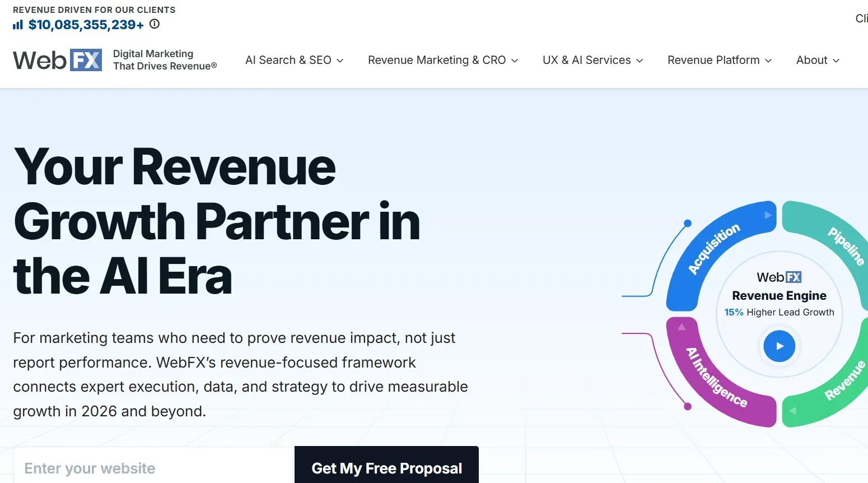The image size is (868, 483).
Task: Click Get My Free Proposal button
Action: point(386,465)
